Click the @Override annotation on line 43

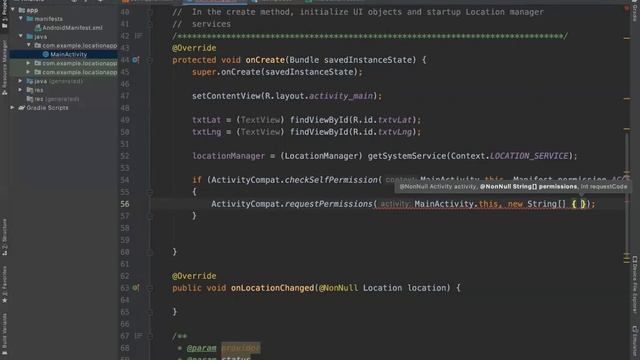pyautogui.click(x=194, y=48)
